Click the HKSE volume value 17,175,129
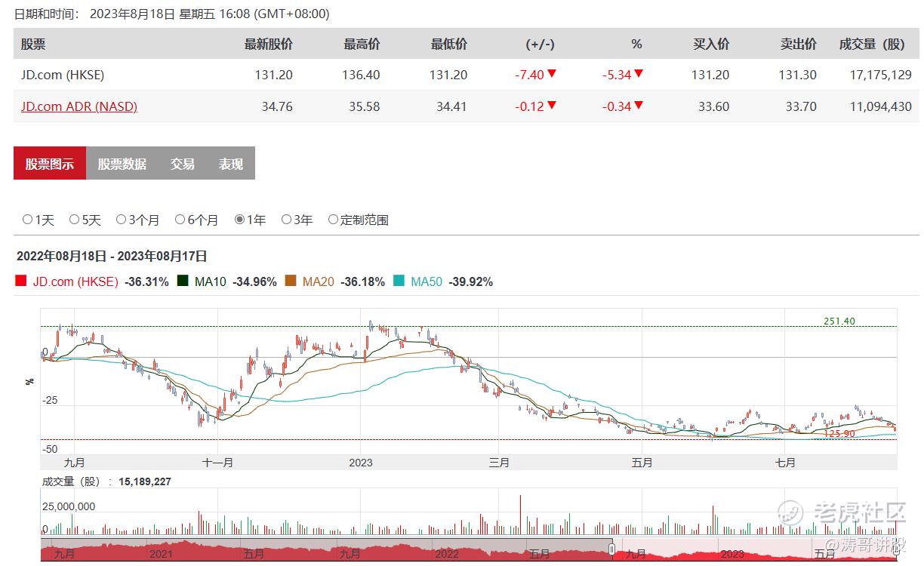Screen dimensions: 924x566 [x=881, y=75]
